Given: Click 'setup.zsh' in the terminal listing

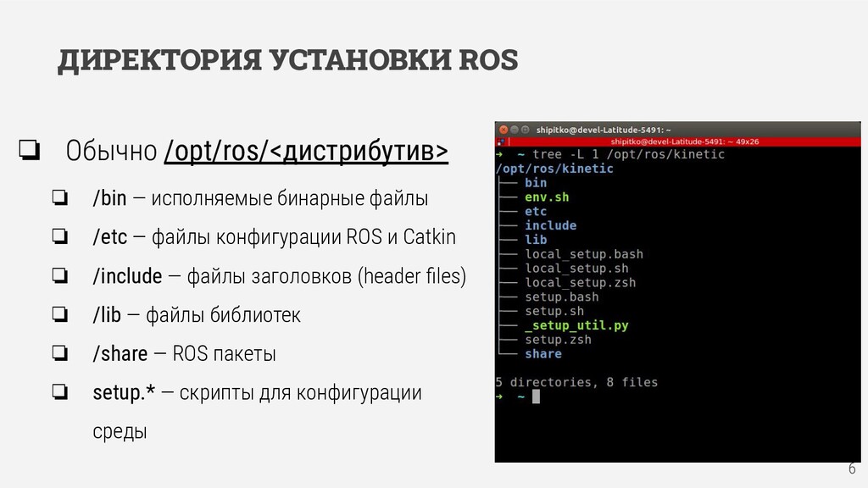Looking at the screenshot, I should click(558, 340).
